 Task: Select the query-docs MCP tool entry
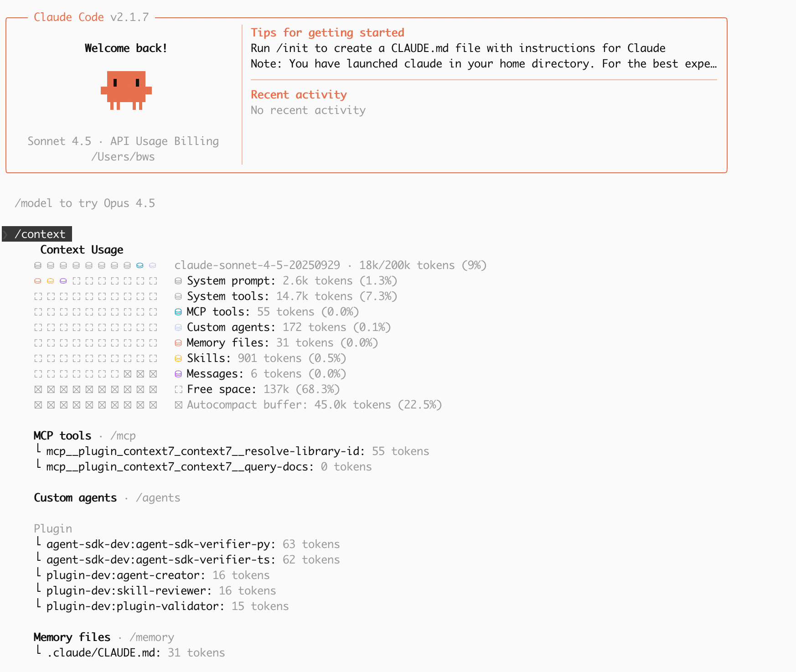point(180,467)
